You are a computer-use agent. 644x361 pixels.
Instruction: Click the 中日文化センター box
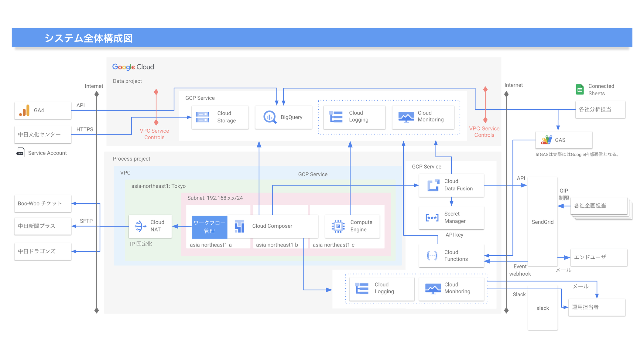point(43,135)
